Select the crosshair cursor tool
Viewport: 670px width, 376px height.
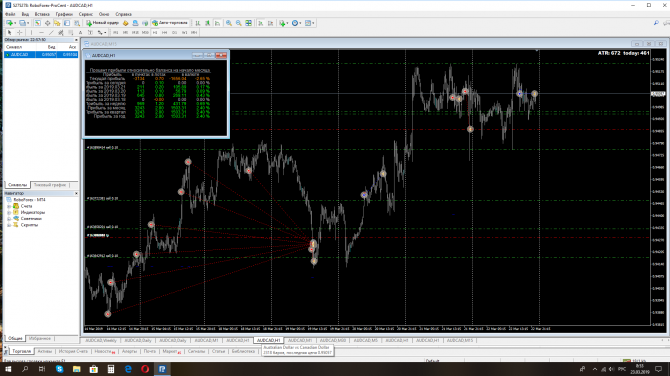pos(20,32)
